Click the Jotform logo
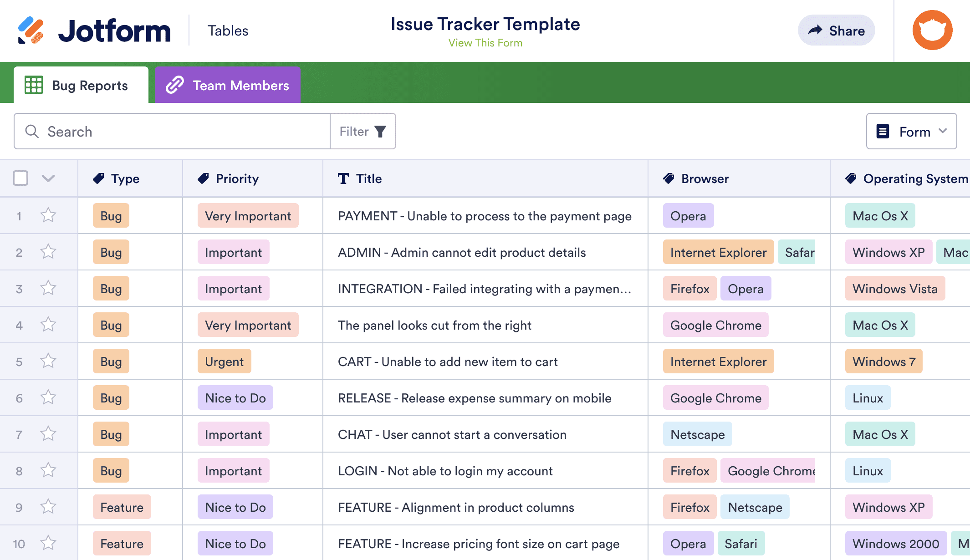 coord(94,31)
